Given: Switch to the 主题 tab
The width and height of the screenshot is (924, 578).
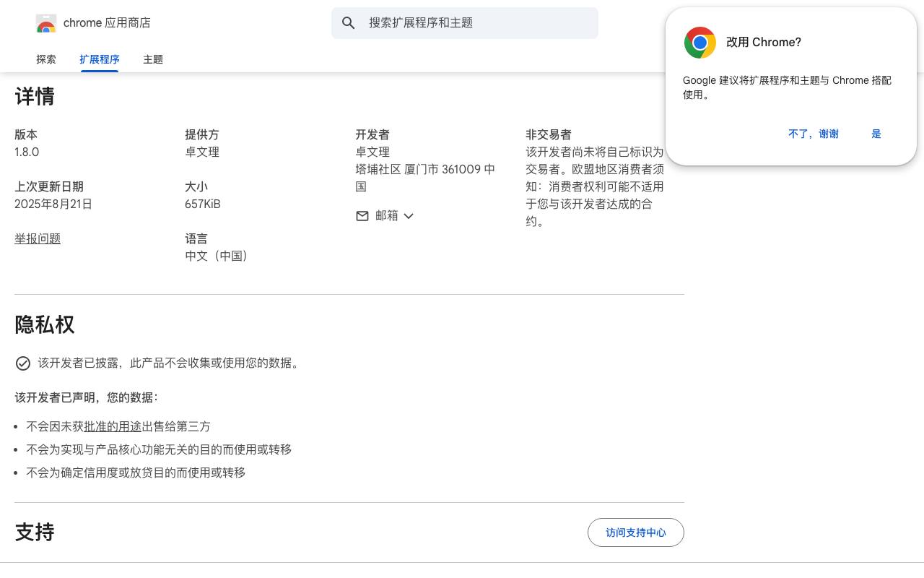Looking at the screenshot, I should pyautogui.click(x=153, y=59).
